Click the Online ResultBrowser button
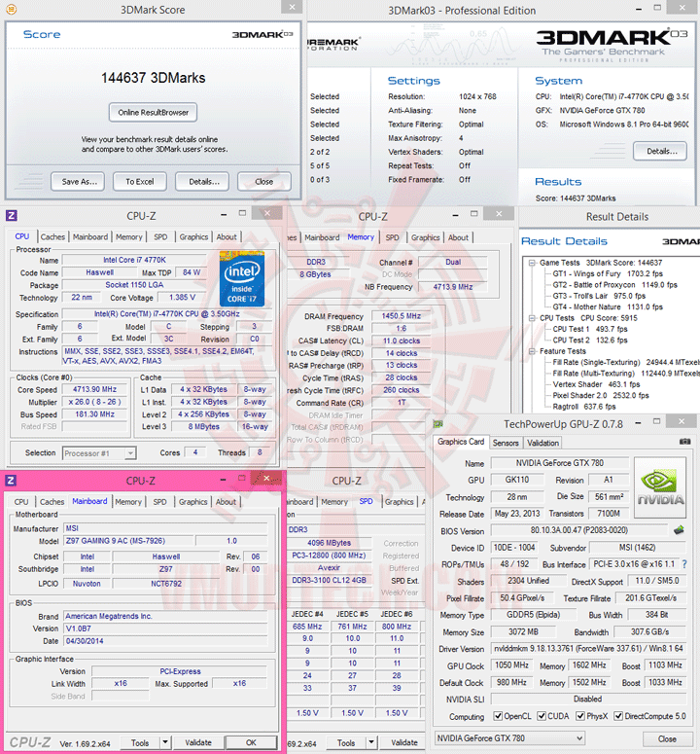This screenshot has height=754, width=700. pyautogui.click(x=154, y=112)
